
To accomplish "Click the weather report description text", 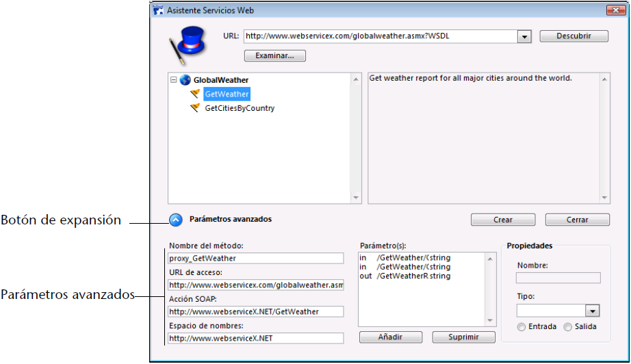I will point(470,78).
